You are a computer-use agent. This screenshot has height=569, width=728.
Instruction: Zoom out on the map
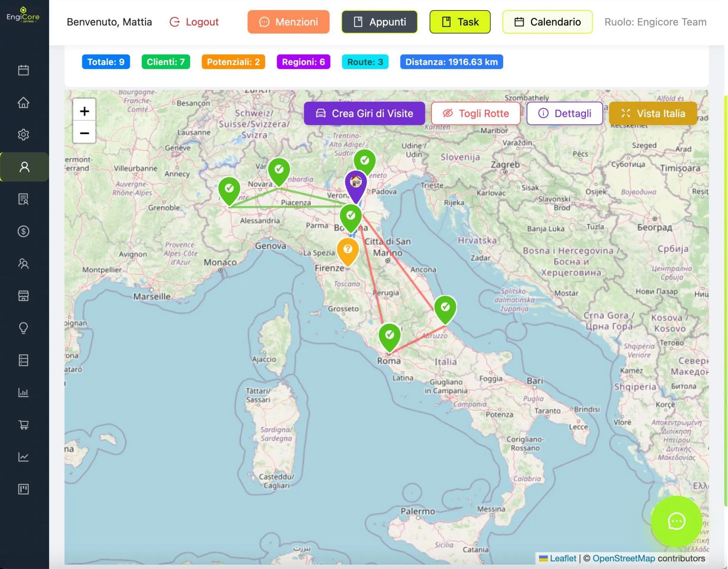tap(84, 133)
